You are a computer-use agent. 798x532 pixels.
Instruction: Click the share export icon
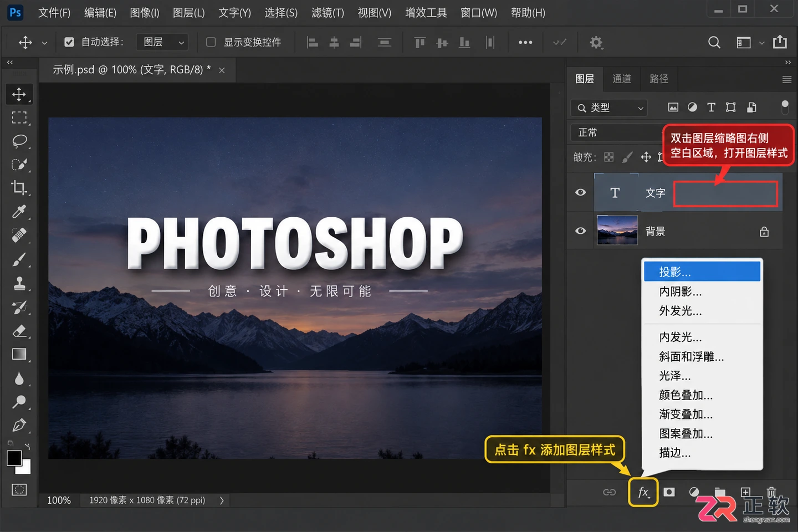point(780,42)
